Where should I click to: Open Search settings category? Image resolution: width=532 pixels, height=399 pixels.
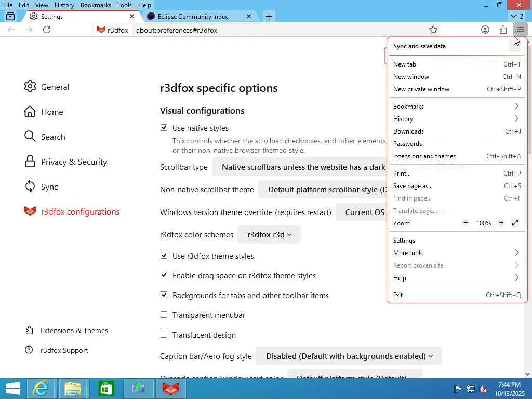pos(45,137)
